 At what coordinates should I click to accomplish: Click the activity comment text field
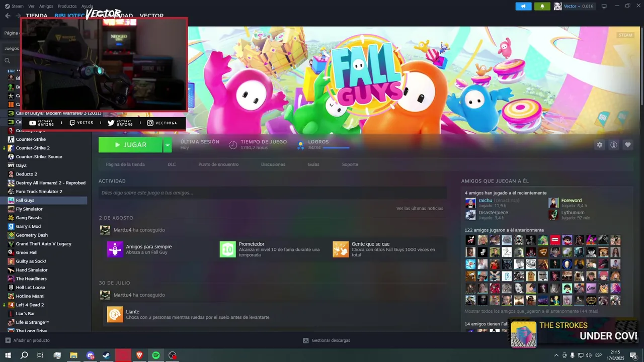pos(273,193)
